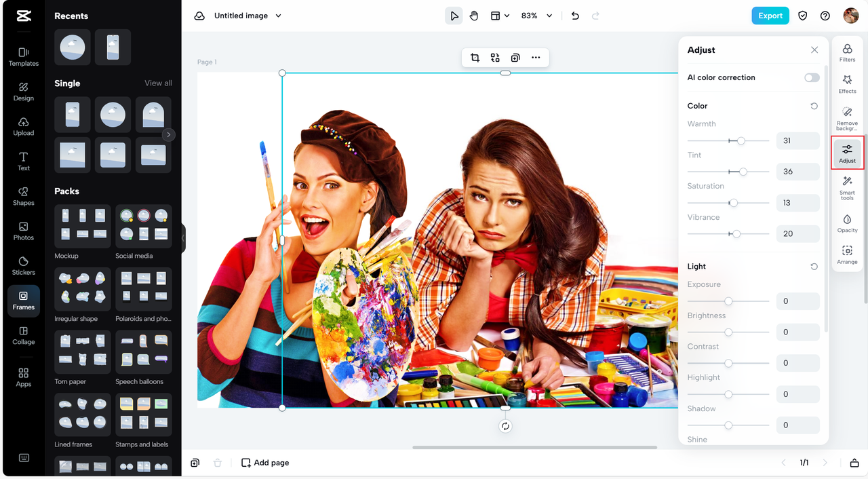The width and height of the screenshot is (868, 479).
Task: Open the Polaroids and photo frame pack
Action: tap(143, 289)
